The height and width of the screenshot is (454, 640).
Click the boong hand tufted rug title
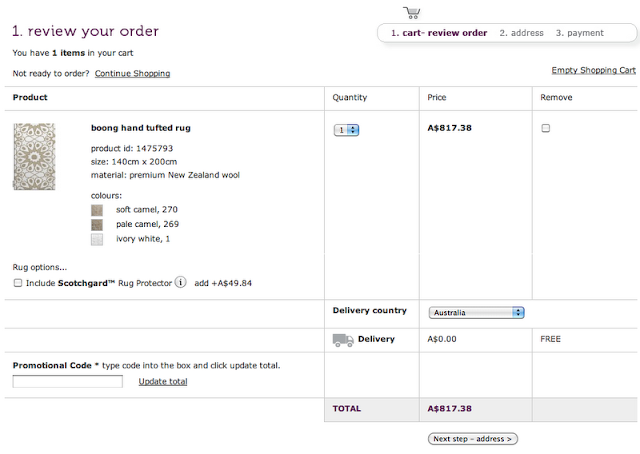tap(141, 128)
